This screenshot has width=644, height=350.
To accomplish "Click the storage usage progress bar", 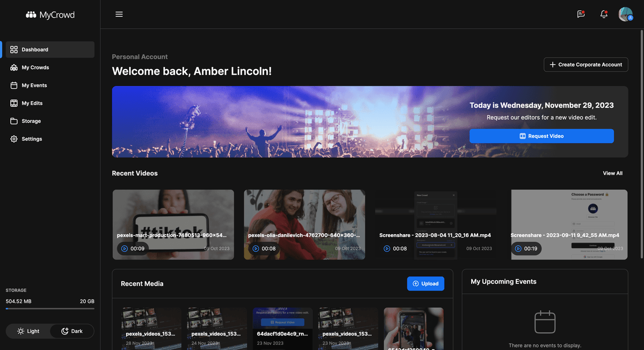I will [x=50, y=309].
